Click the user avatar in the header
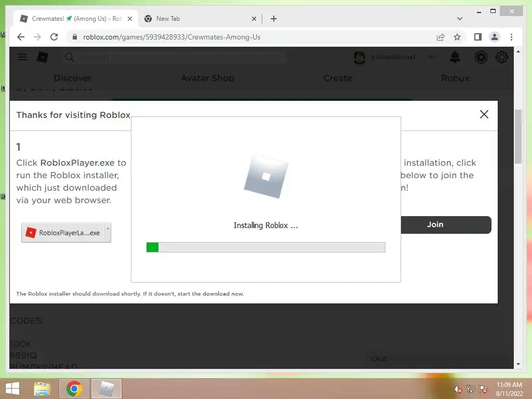 coord(360,57)
